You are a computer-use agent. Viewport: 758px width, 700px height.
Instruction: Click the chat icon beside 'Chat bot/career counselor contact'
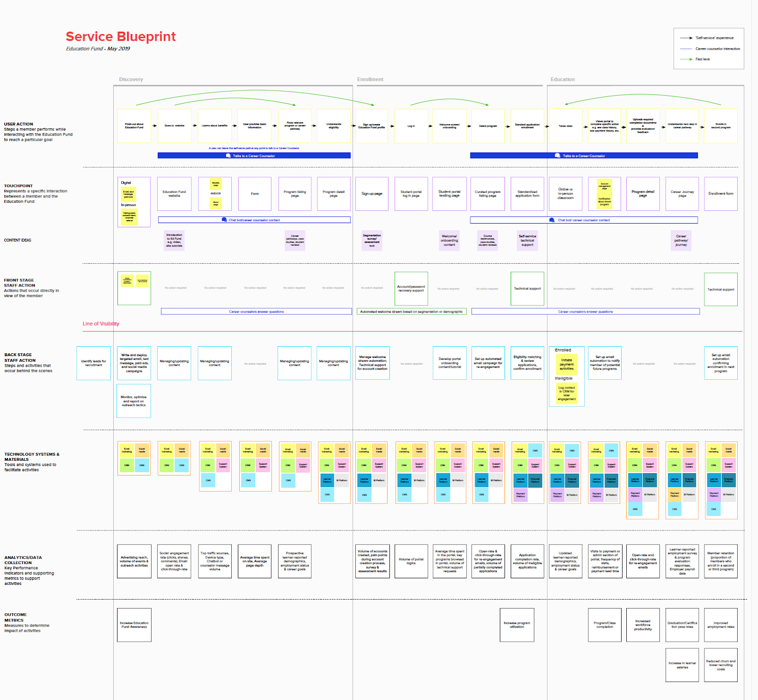(x=225, y=220)
